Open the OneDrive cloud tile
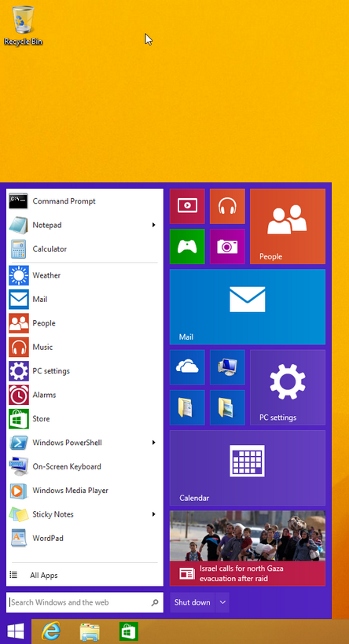The width and height of the screenshot is (349, 644). click(187, 367)
